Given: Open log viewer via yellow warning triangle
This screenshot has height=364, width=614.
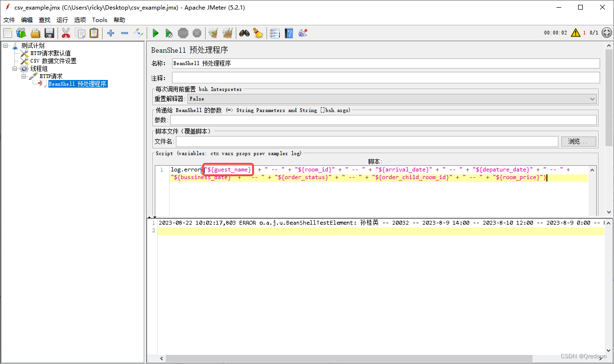Looking at the screenshot, I should point(576,33).
